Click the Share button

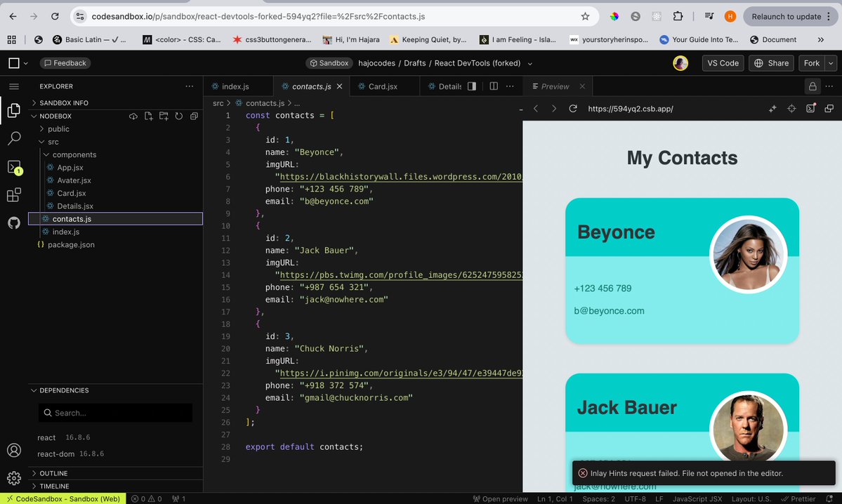770,62
